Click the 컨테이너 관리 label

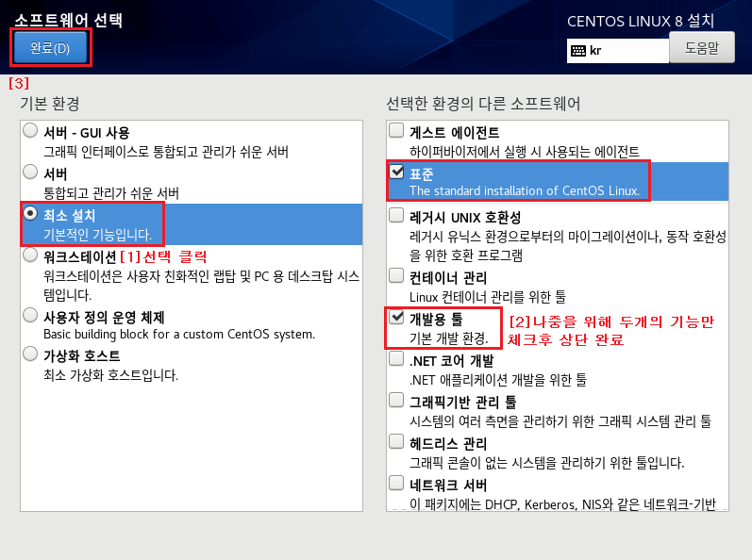[448, 278]
